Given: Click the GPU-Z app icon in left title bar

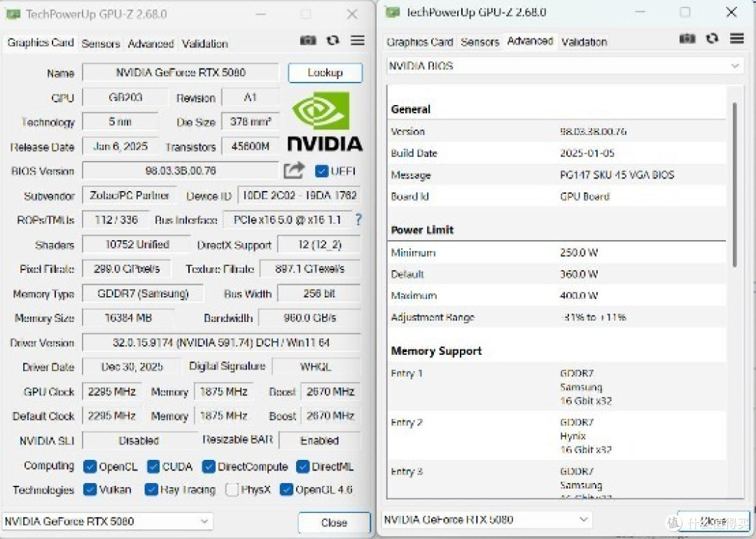Looking at the screenshot, I should [13, 14].
